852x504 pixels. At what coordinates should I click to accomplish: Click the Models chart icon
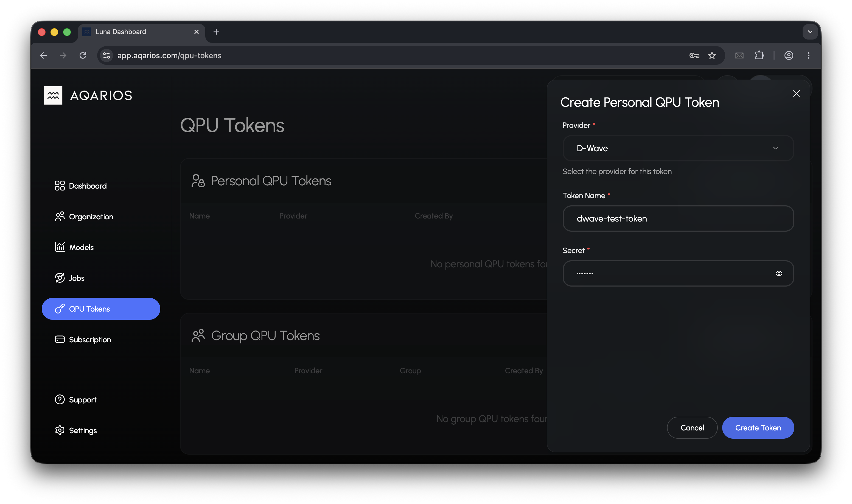[60, 247]
